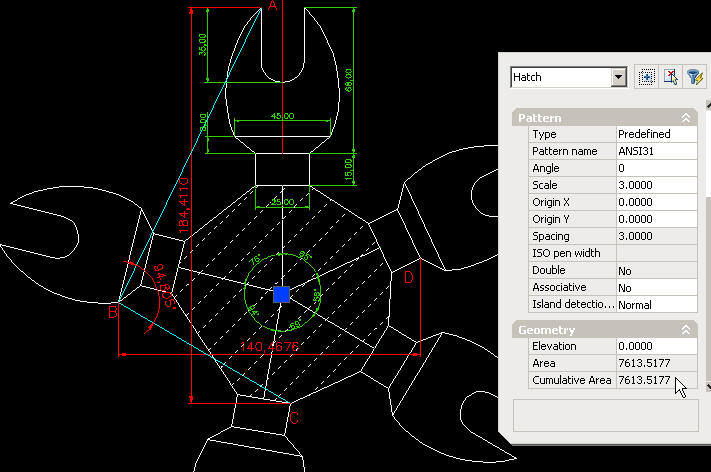Change the Associative property value No
Image resolution: width=711 pixels, height=472 pixels.
tap(657, 288)
